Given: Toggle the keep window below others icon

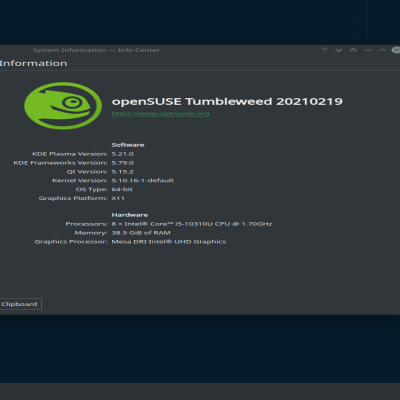Looking at the screenshot, I should coord(339,50).
